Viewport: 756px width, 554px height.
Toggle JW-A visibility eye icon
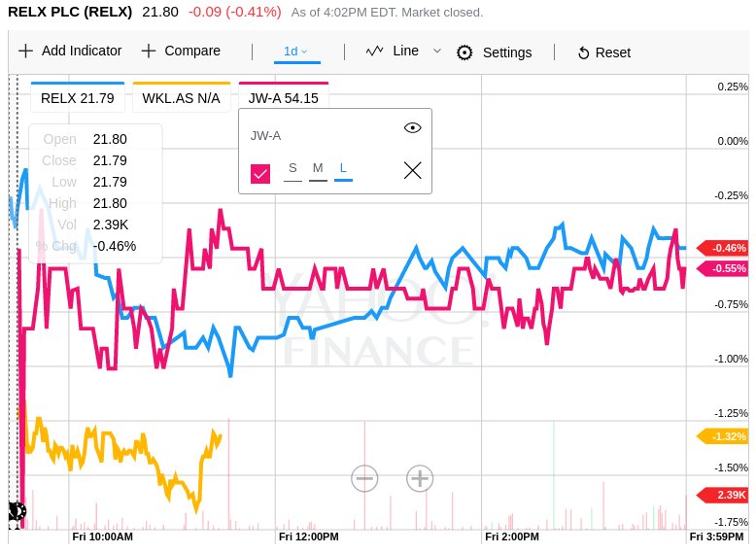pos(412,127)
